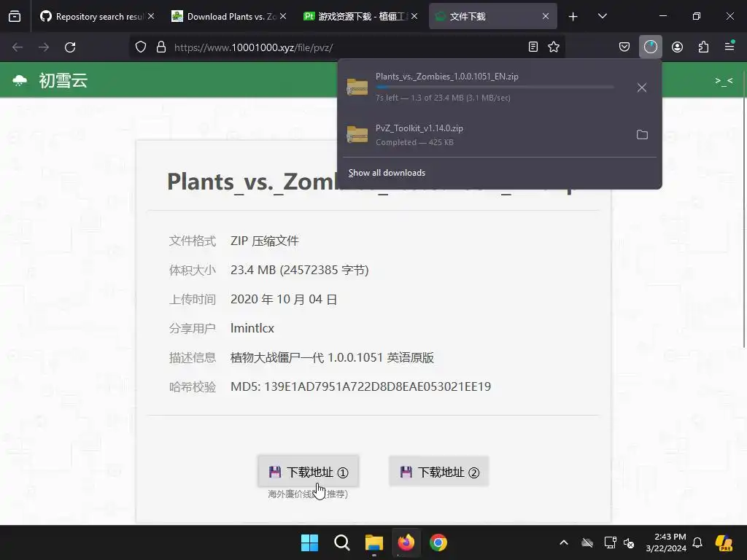Bookmark this page with star icon
747x560 pixels.
point(554,47)
